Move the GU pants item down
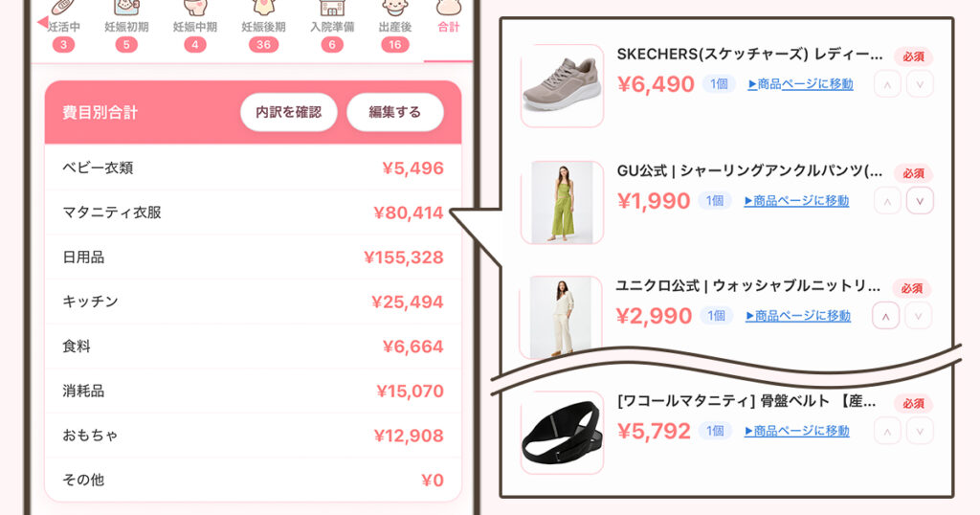 (920, 201)
